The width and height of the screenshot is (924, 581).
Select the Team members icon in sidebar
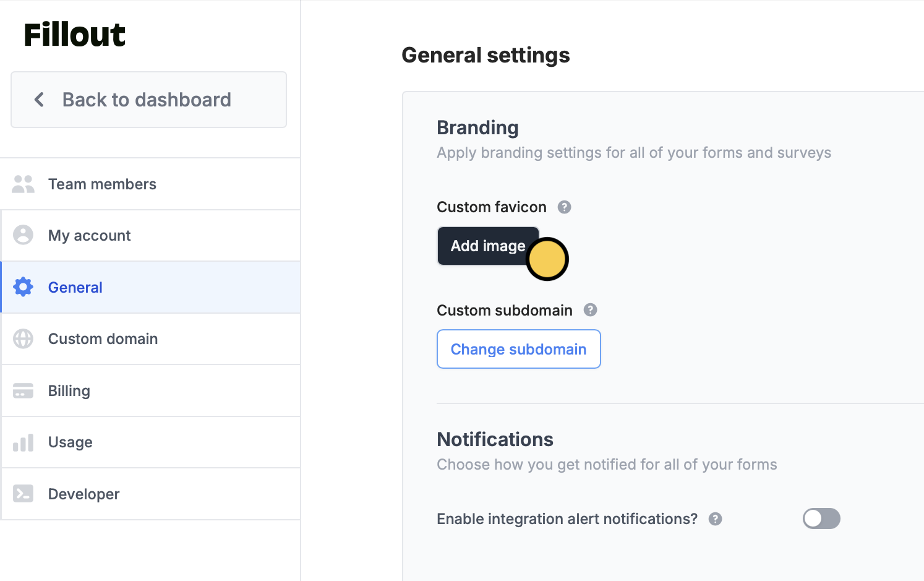coord(23,184)
